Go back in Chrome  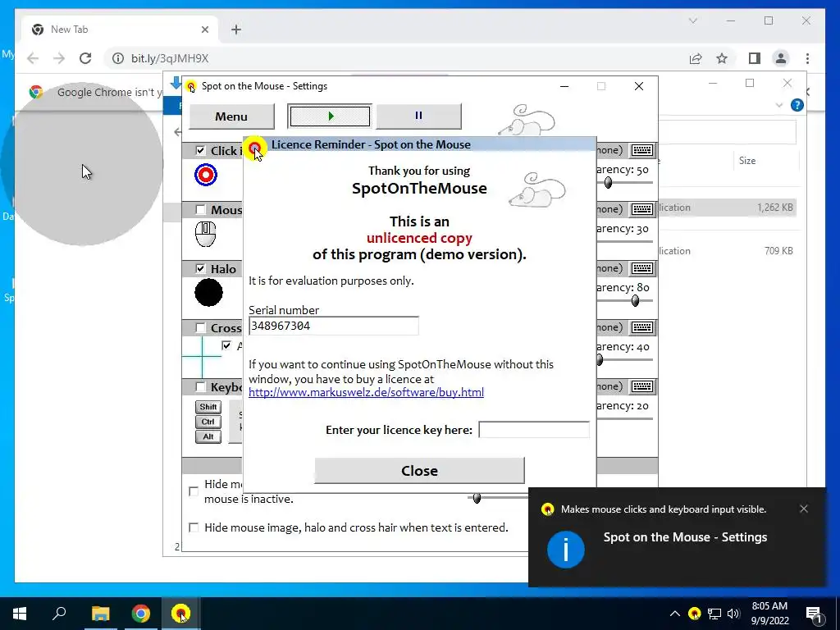click(33, 58)
